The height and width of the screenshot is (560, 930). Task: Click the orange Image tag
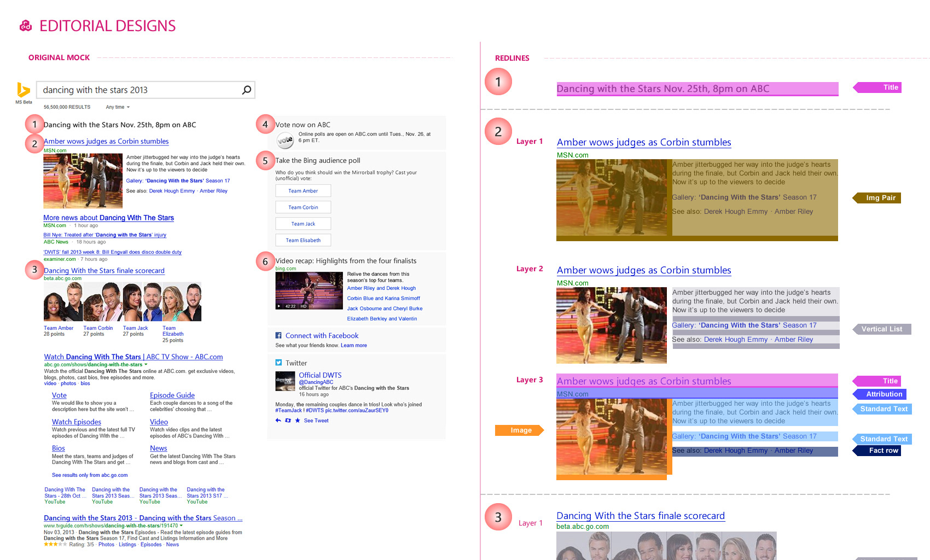(x=520, y=430)
